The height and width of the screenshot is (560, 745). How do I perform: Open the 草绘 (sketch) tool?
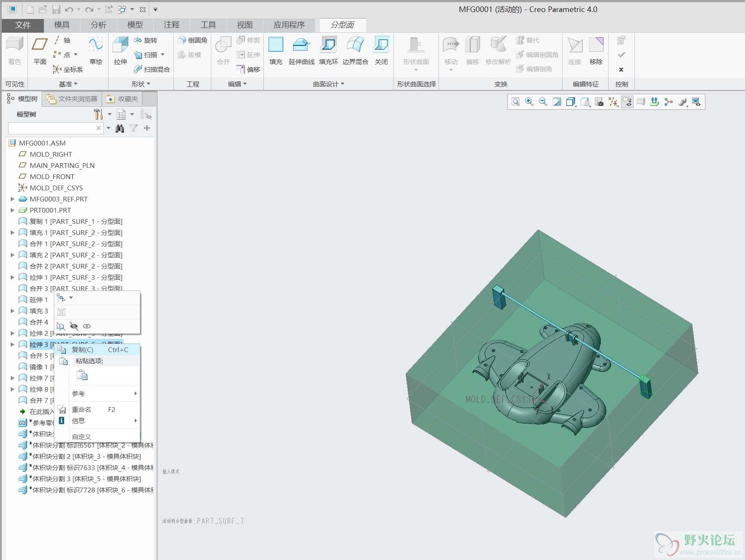coord(96,51)
